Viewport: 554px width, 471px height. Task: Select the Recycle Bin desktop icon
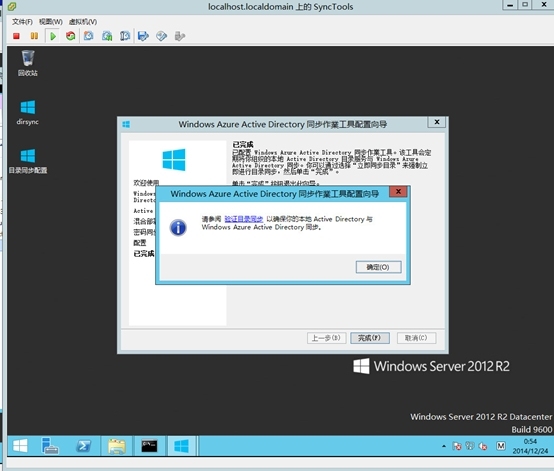(28, 63)
